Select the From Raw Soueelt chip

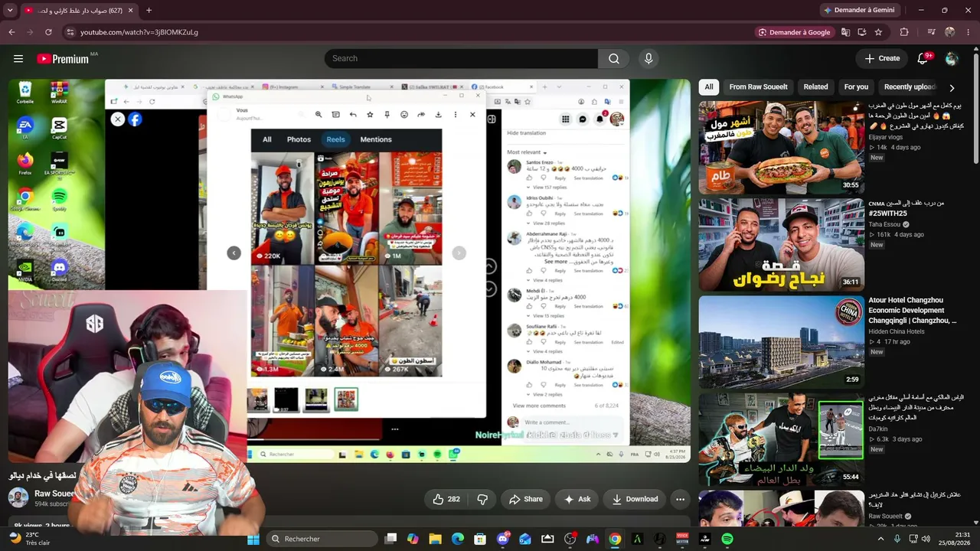click(758, 87)
